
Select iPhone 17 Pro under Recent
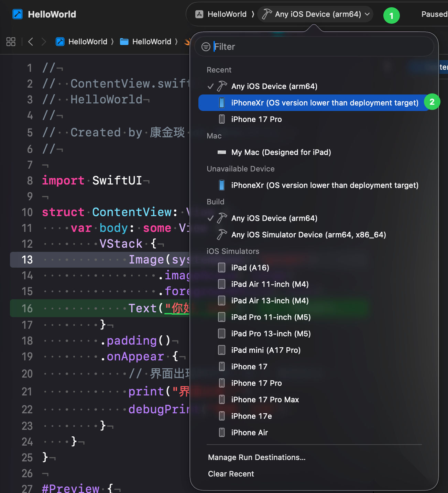(x=314, y=119)
